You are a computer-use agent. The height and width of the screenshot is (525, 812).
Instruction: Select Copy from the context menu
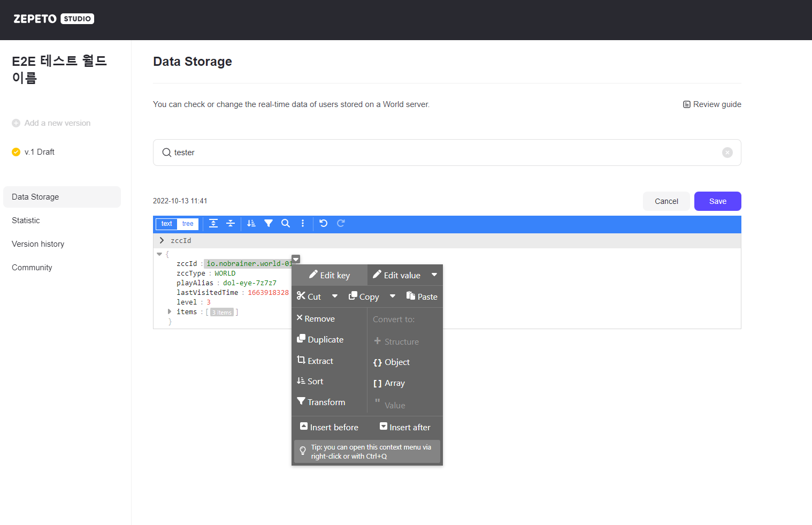coord(364,296)
